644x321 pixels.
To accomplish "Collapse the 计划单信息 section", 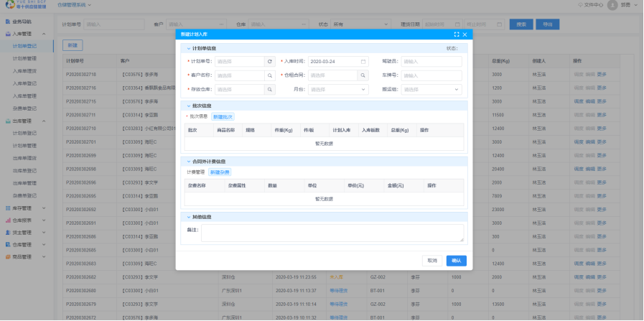I will [x=189, y=49].
